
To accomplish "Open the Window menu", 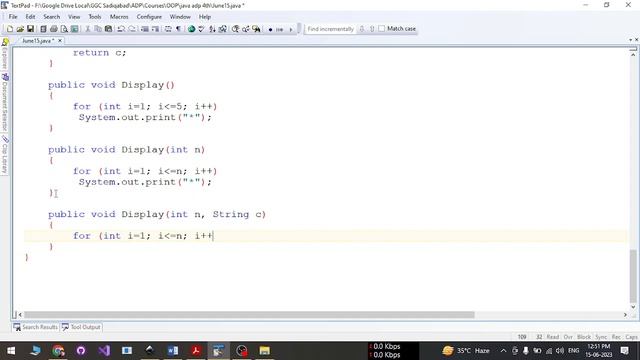I will pos(180,17).
